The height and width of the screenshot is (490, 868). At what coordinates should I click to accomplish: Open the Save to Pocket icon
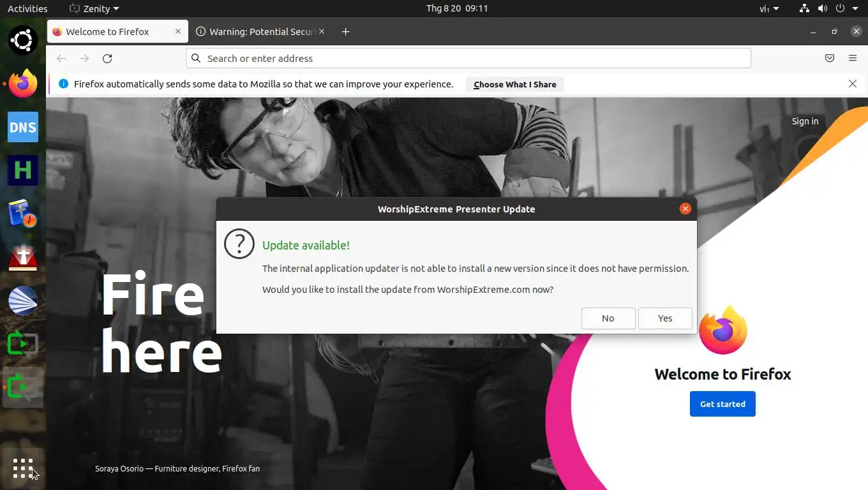830,58
